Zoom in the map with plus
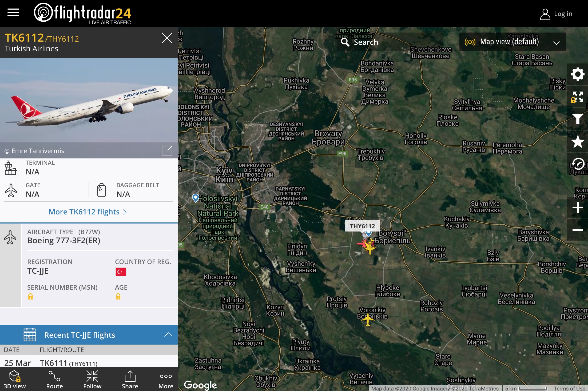 [x=578, y=208]
